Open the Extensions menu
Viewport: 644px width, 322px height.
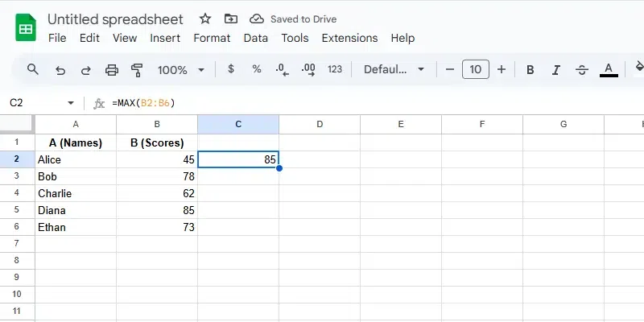[349, 38]
